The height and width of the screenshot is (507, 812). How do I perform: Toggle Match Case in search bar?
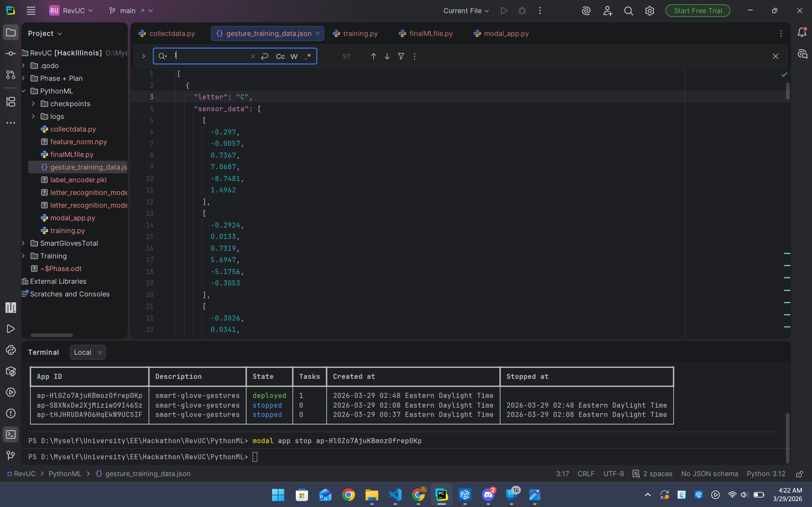280,56
